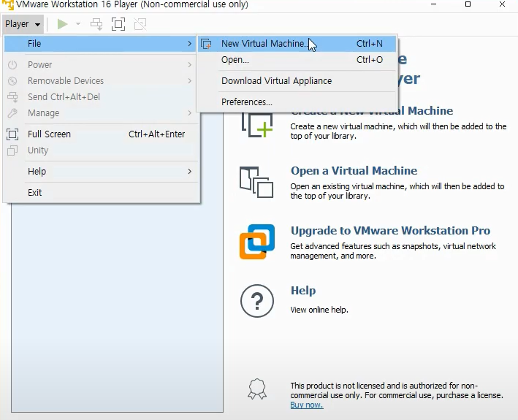Screen dimensions: 518x420
Task: Click Send Ctrl+Alt+Del in the menu
Action: coord(101,97)
